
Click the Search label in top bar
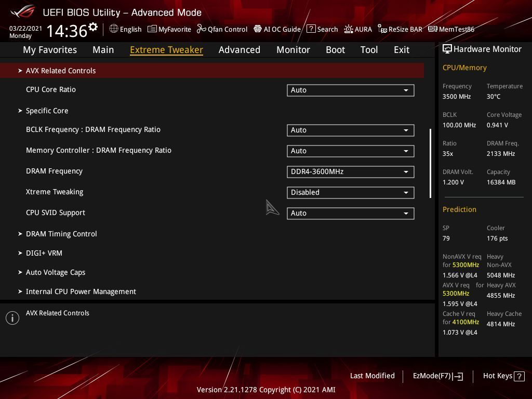click(x=327, y=29)
